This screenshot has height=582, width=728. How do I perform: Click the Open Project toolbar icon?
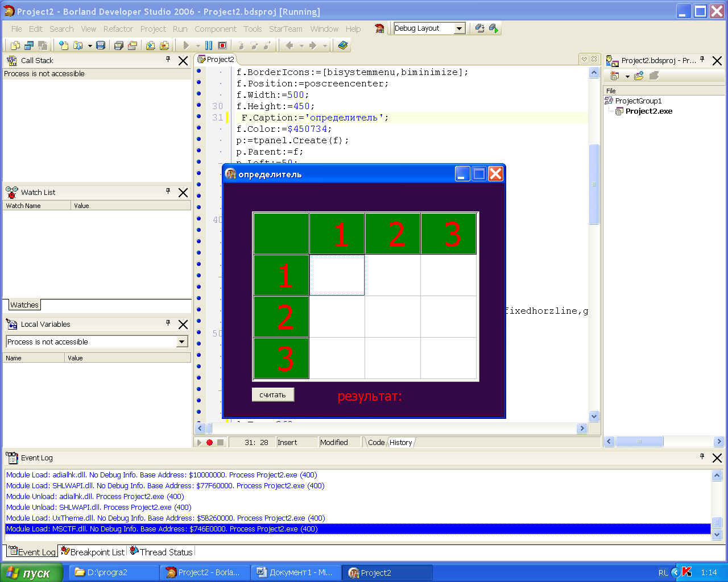pos(132,45)
